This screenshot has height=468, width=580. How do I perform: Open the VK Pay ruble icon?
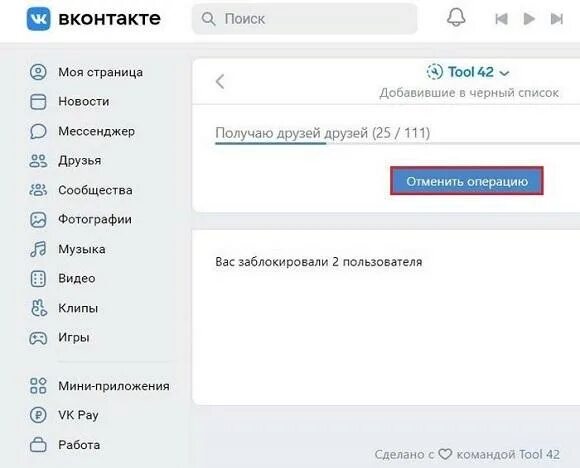click(38, 415)
